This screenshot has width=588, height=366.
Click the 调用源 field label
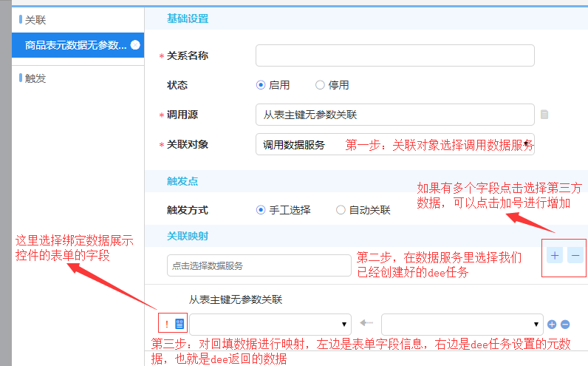click(x=182, y=115)
